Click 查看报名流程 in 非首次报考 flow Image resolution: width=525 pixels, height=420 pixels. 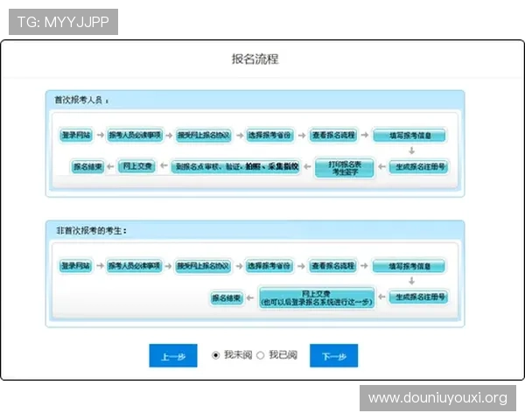click(332, 265)
